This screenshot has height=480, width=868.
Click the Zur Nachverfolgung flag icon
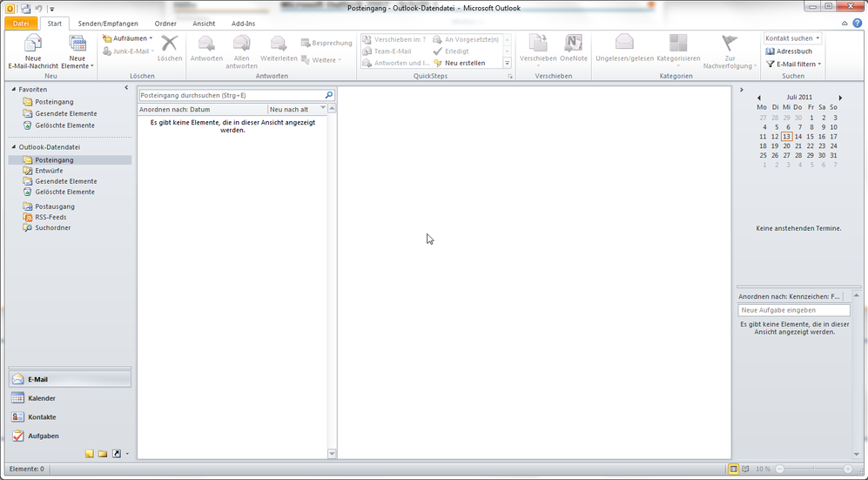[730, 51]
